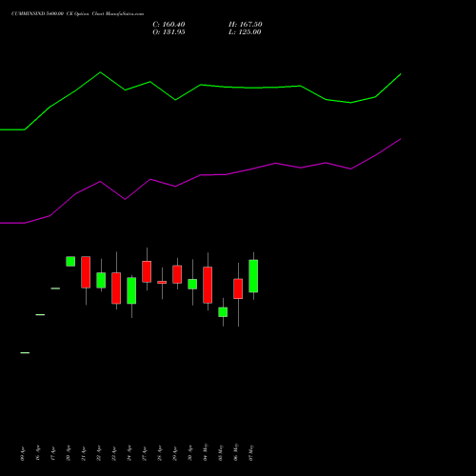Click the 05 May date label
Image resolution: width=476 pixels, height=476 pixels.
(220, 452)
